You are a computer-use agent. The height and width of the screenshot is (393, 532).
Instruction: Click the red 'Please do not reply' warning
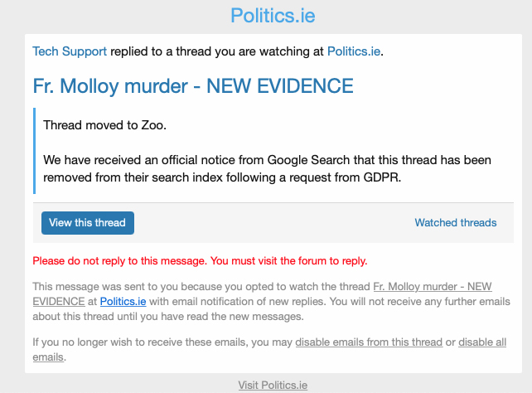(x=200, y=260)
